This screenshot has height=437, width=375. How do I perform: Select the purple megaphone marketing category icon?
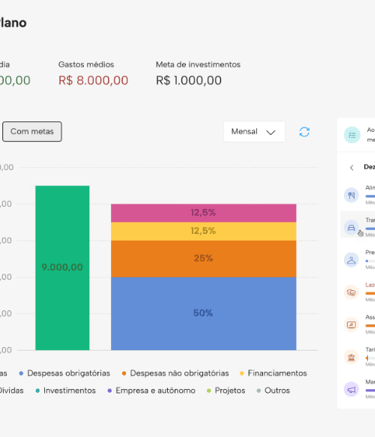[351, 389]
